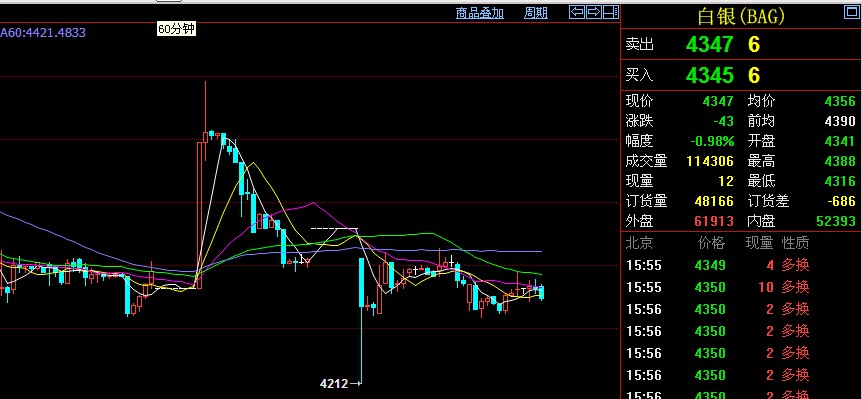Screen dimensions: 862x399
Task: Click the 订货量 value 48166
Action: (x=714, y=201)
